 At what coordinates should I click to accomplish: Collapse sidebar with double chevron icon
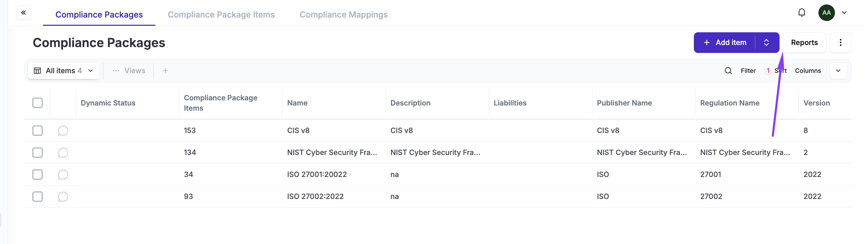(x=23, y=13)
